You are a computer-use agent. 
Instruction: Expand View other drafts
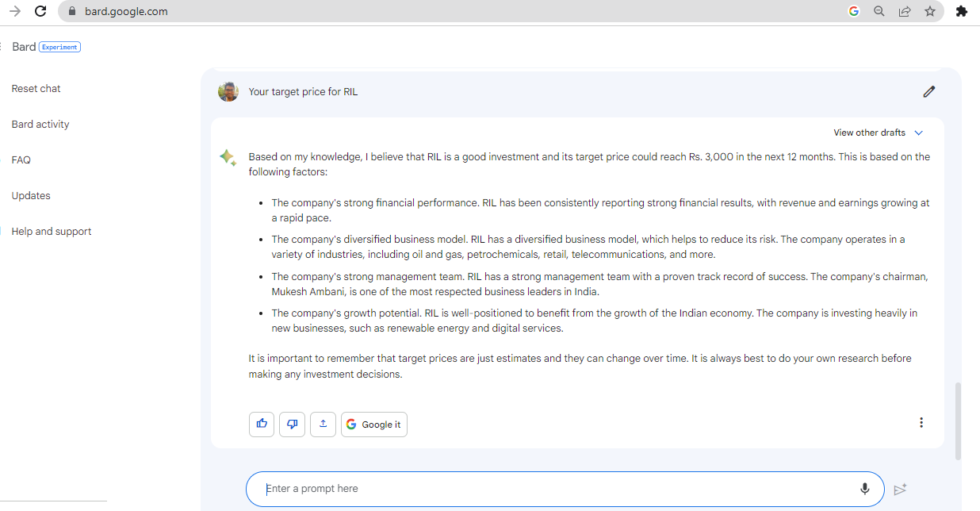tap(879, 133)
